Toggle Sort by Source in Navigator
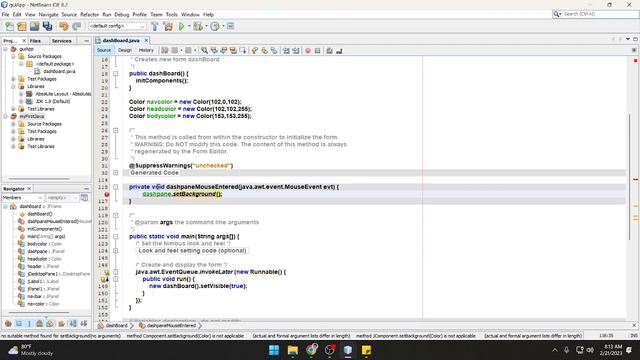Image resolution: width=640 pixels, height=360 pixels. coord(84,324)
